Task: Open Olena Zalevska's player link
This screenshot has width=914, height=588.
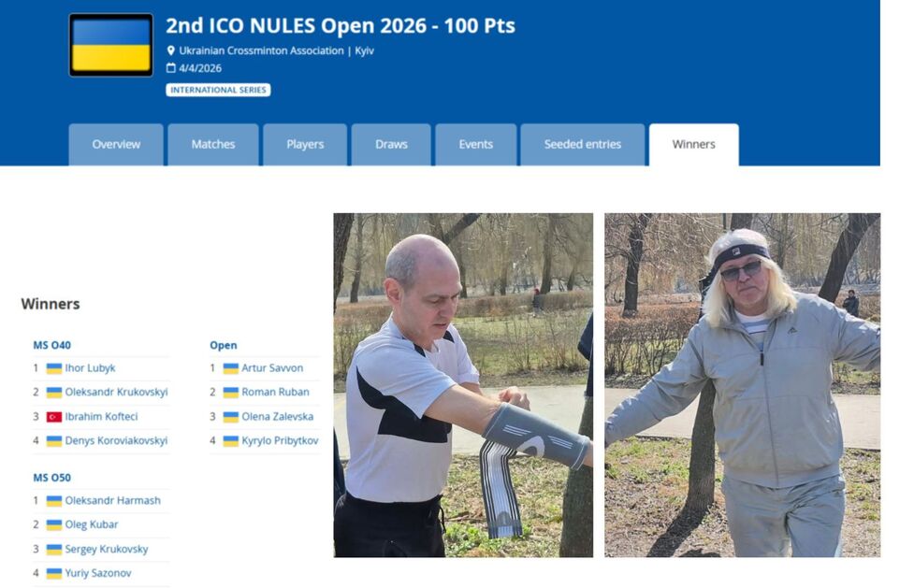Action: [x=278, y=417]
